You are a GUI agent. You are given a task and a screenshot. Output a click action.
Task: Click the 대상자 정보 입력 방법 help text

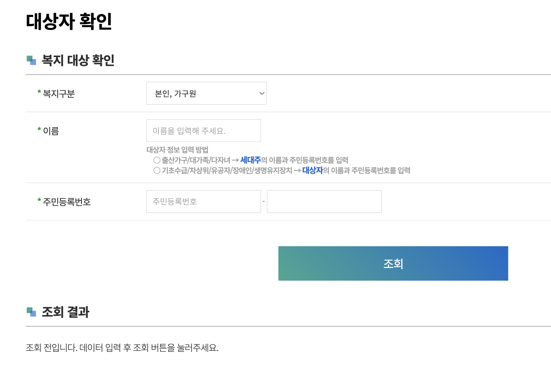(178, 150)
